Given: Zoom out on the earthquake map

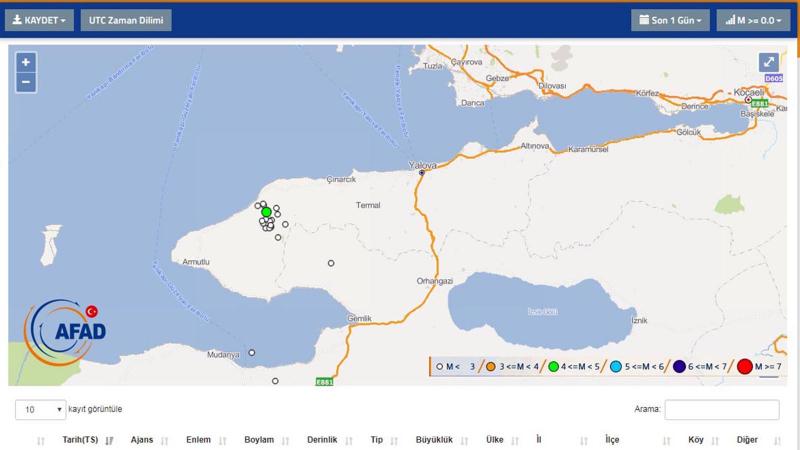Looking at the screenshot, I should [x=26, y=82].
